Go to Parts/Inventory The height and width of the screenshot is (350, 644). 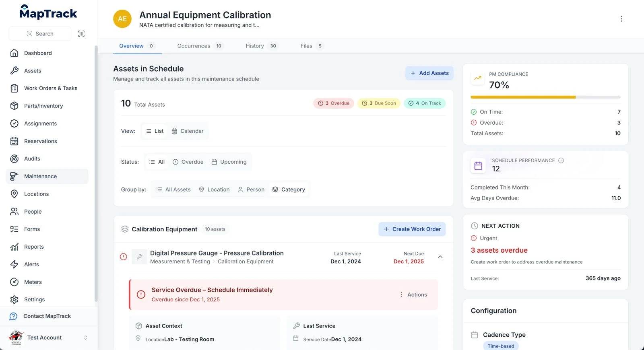tap(47, 106)
